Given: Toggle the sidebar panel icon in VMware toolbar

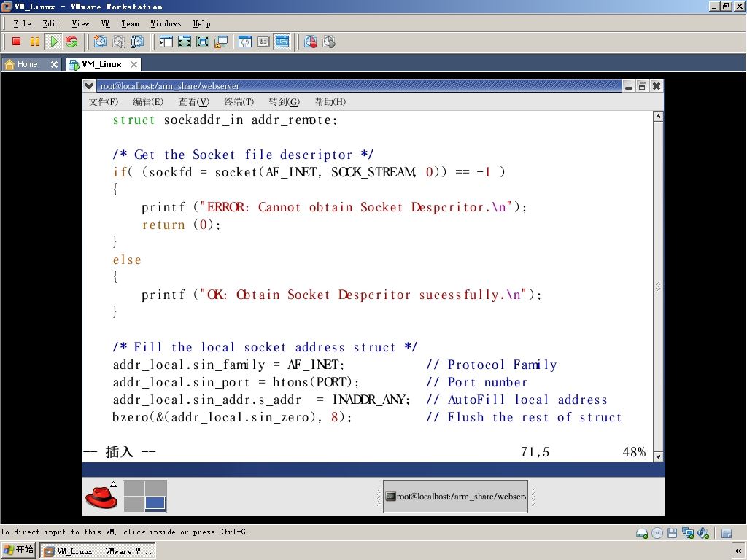Looking at the screenshot, I should click(166, 42).
